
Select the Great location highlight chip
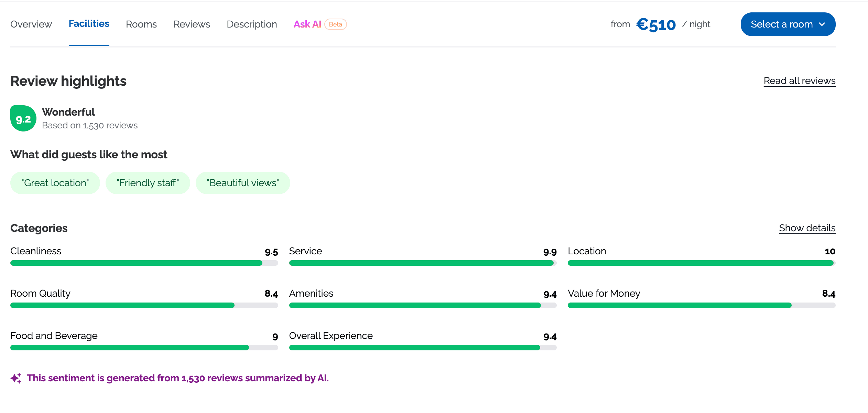click(x=55, y=183)
